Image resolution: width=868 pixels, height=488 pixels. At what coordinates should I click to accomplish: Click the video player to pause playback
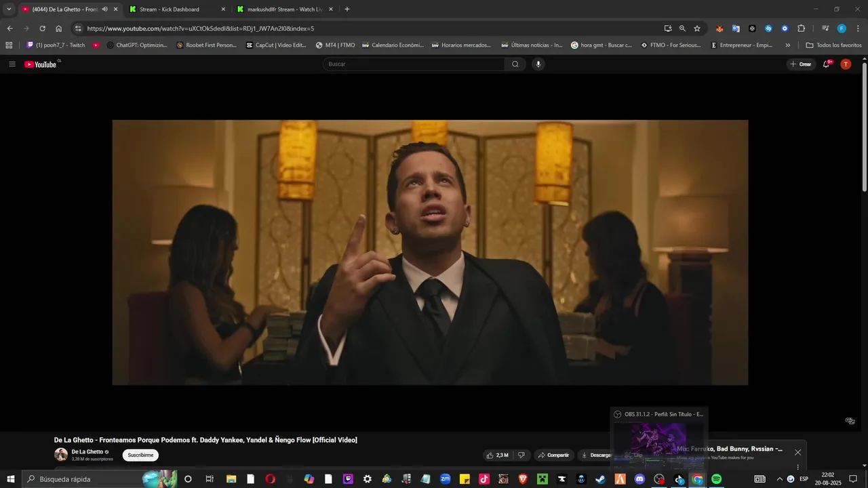(430, 252)
